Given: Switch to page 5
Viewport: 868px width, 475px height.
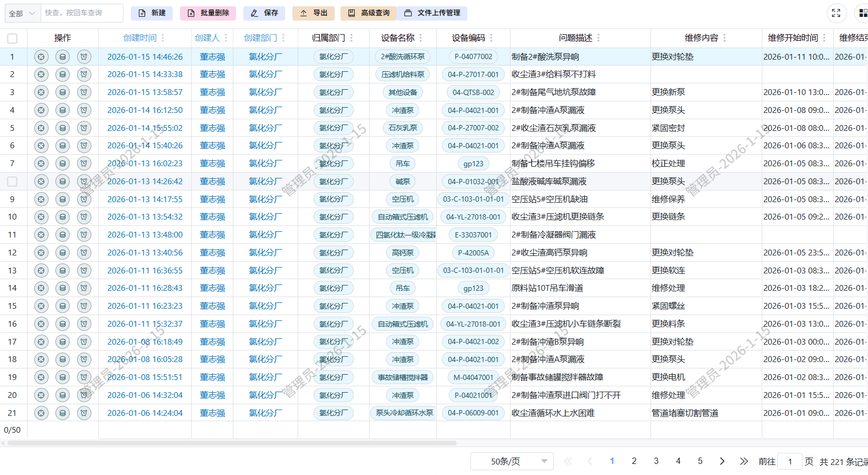Looking at the screenshot, I should coord(700,461).
